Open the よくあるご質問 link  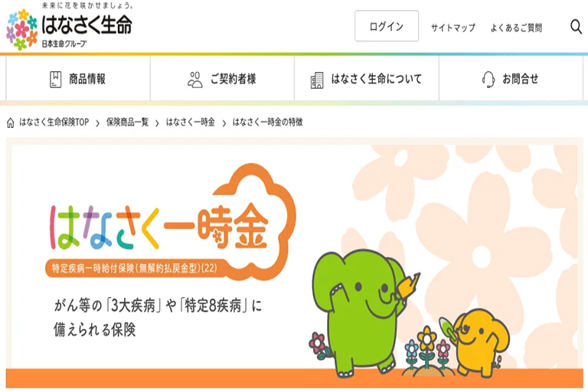[516, 28]
